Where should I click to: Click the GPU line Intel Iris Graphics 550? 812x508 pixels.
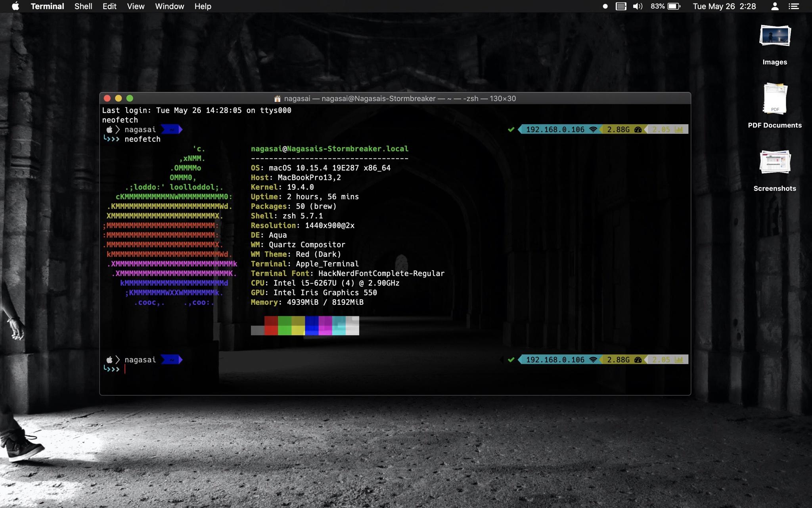pyautogui.click(x=314, y=292)
